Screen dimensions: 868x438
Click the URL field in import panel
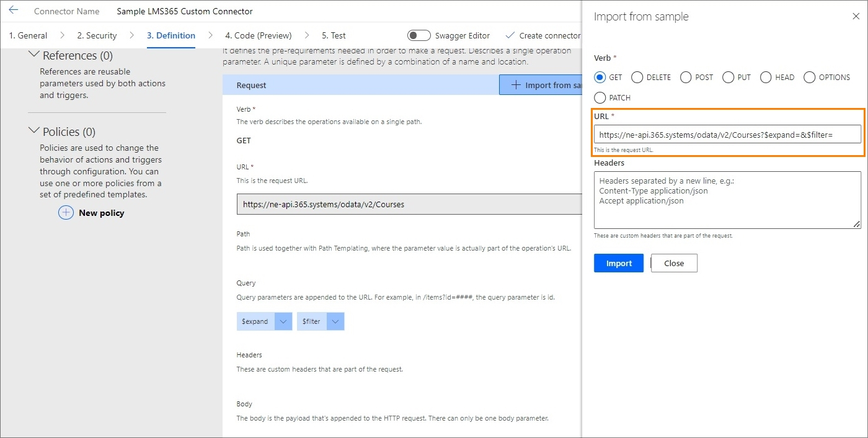[727, 134]
